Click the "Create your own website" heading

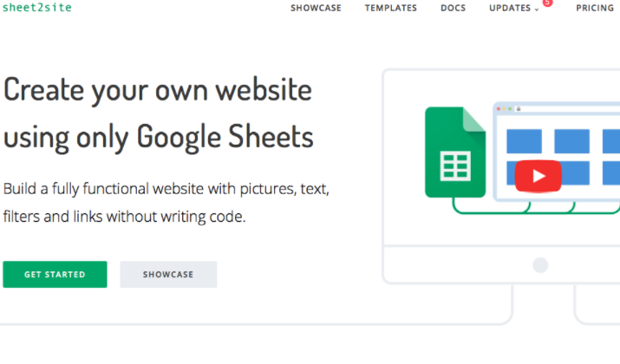point(158,90)
